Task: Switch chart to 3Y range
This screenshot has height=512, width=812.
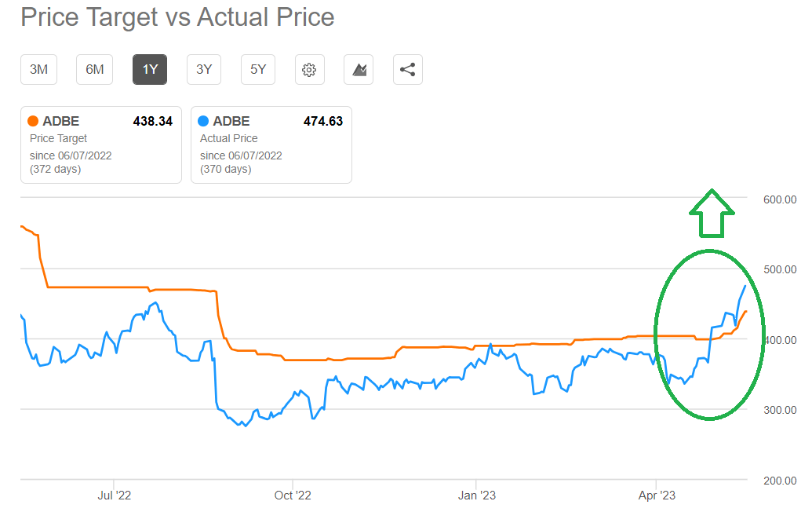Action: tap(204, 70)
